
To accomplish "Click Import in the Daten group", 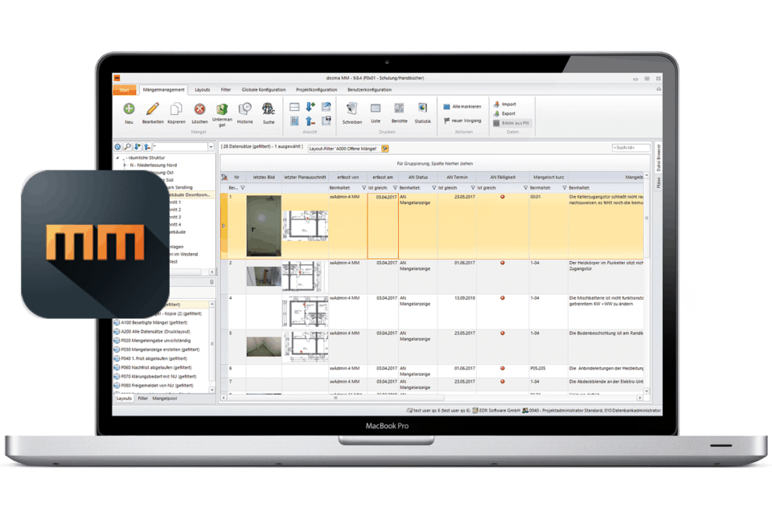I will (x=505, y=104).
